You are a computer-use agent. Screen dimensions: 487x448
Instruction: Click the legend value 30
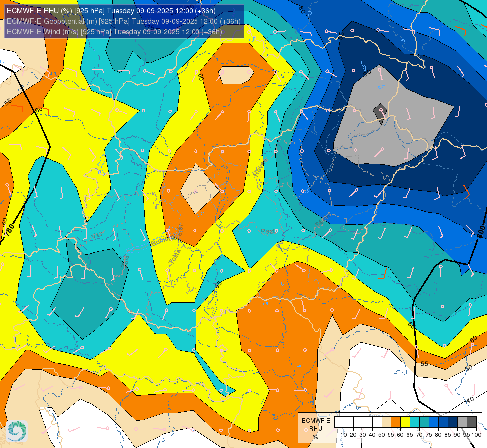[363, 435]
